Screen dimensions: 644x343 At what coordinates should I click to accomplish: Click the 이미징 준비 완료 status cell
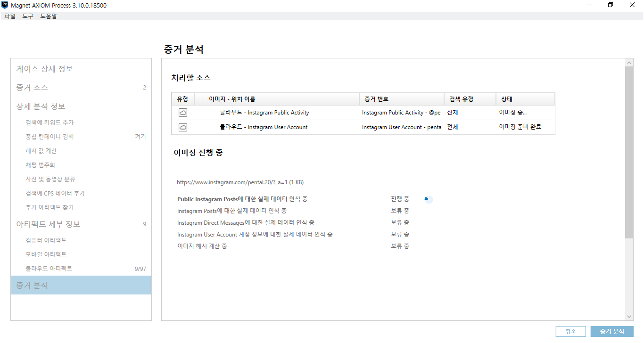point(520,127)
